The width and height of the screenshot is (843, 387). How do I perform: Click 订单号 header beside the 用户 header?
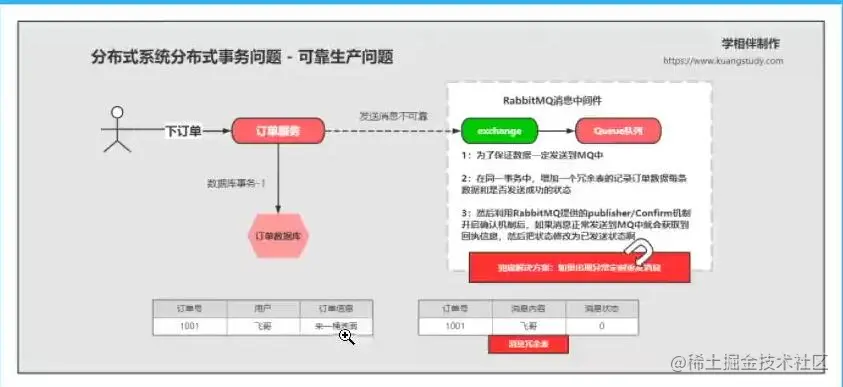(x=190, y=309)
